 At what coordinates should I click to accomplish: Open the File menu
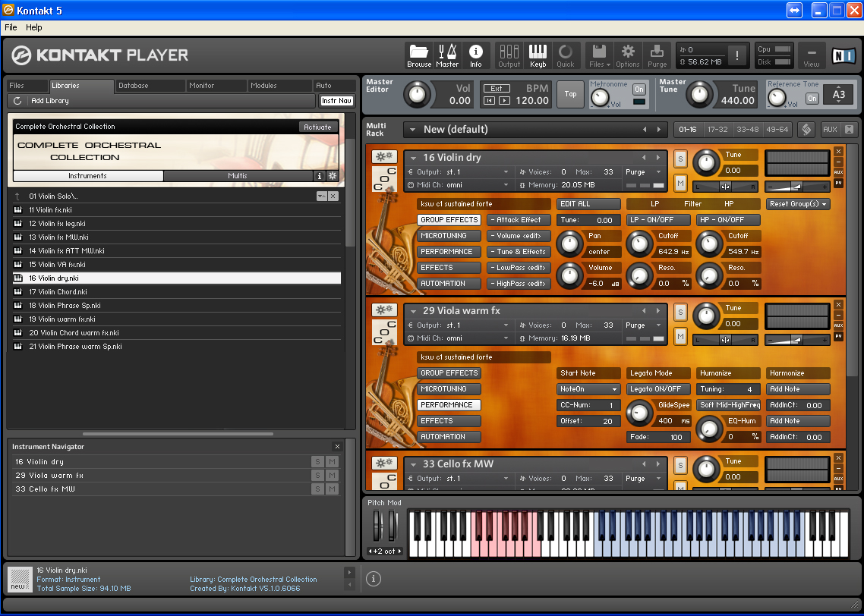11,27
